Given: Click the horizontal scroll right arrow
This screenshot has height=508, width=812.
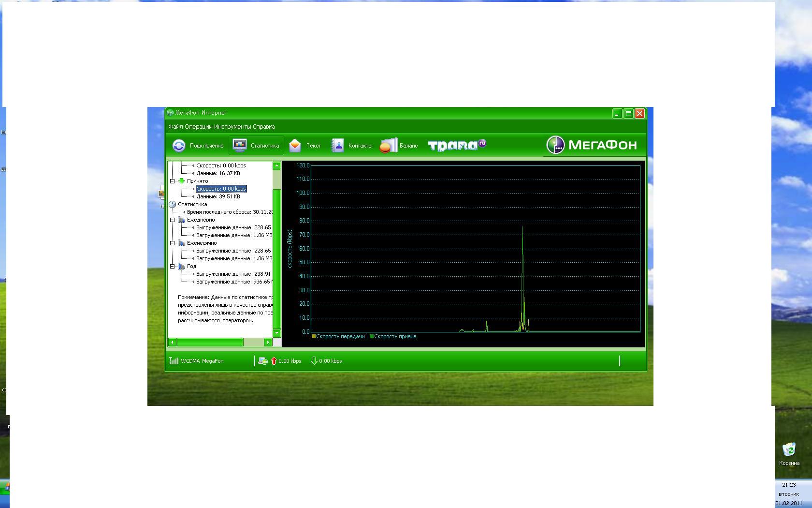Looking at the screenshot, I should tap(268, 342).
